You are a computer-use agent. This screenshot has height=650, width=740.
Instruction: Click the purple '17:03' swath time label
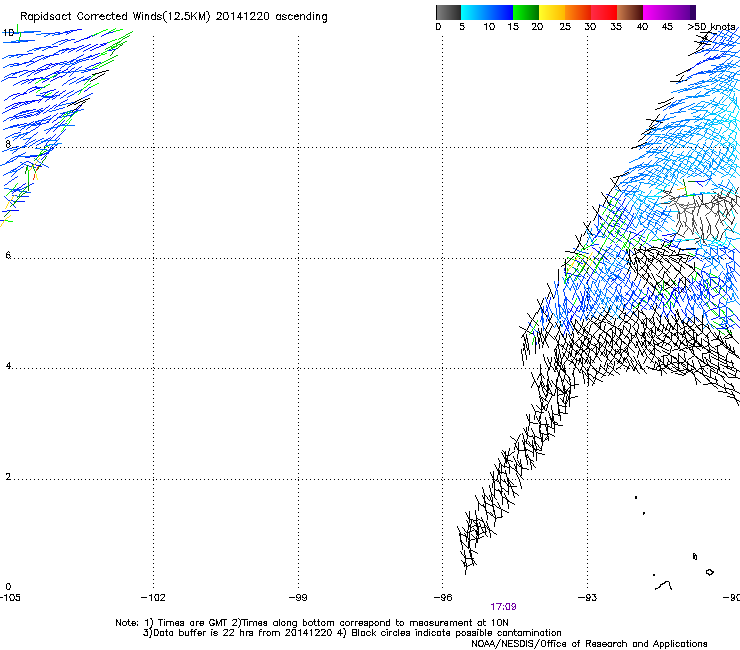pyautogui.click(x=503, y=607)
